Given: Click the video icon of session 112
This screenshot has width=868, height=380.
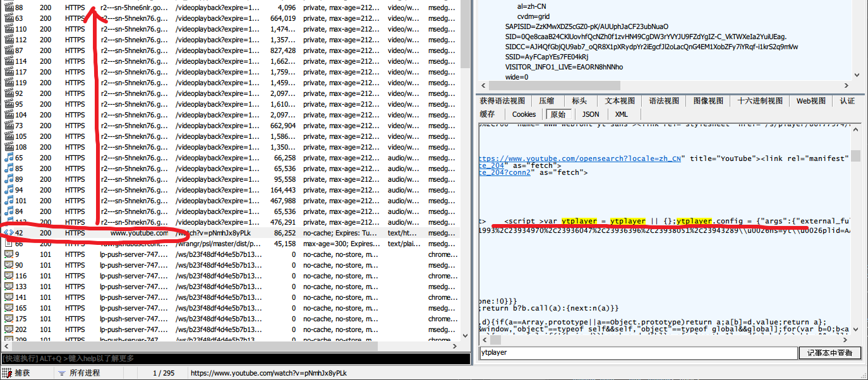Looking at the screenshot, I should (9, 40).
